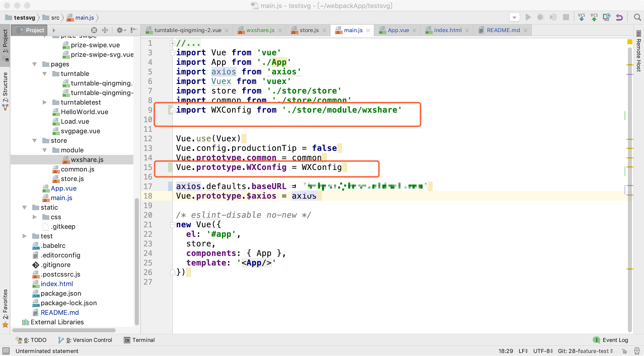Expand the turntabletest folder
This screenshot has height=356, width=644.
(45, 102)
